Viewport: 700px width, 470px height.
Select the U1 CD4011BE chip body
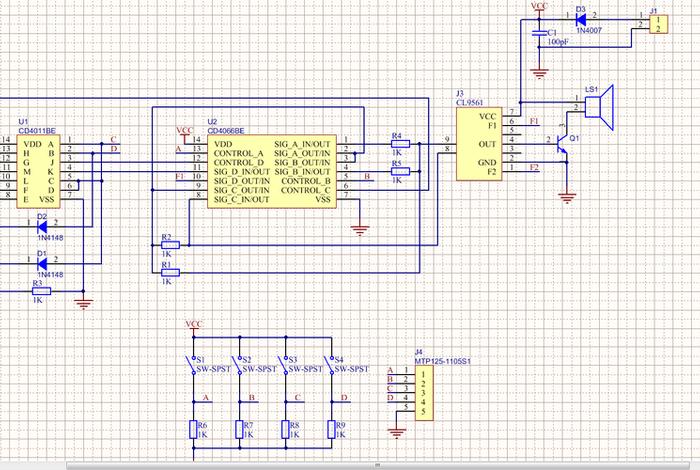(x=38, y=171)
